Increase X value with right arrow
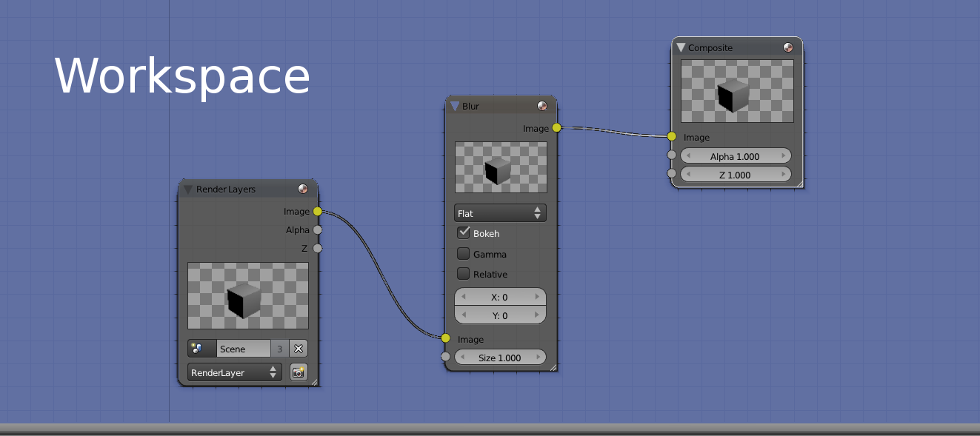 point(537,297)
